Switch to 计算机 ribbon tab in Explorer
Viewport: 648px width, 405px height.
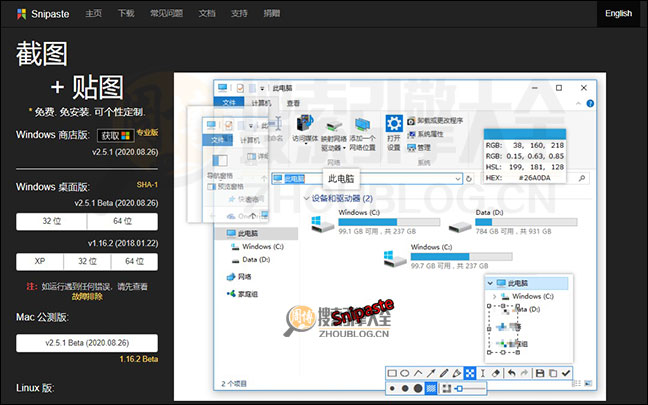point(261,103)
